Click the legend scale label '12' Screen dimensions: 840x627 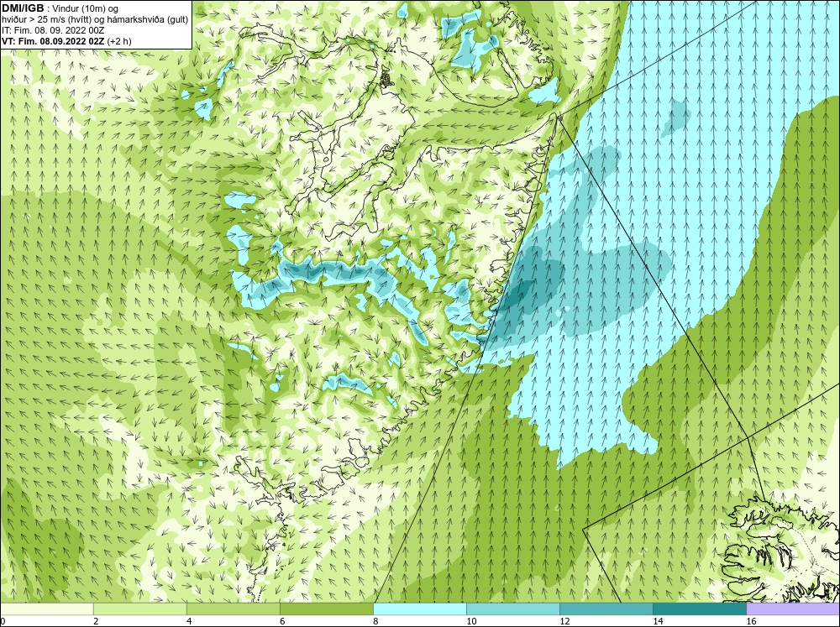pos(564,621)
